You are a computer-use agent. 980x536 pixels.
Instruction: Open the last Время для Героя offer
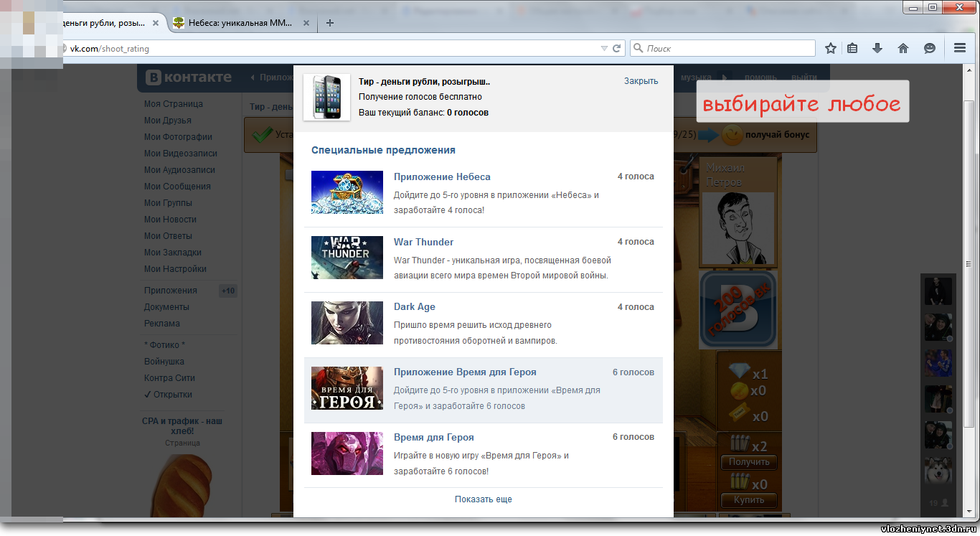pyautogui.click(x=434, y=437)
